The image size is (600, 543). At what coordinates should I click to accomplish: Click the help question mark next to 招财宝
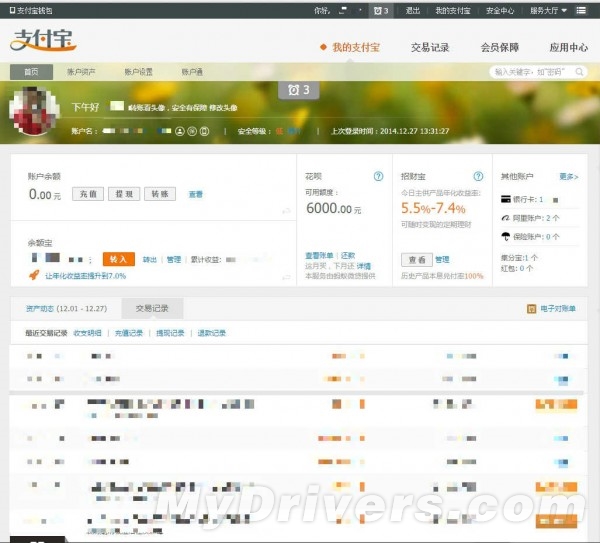[x=478, y=176]
